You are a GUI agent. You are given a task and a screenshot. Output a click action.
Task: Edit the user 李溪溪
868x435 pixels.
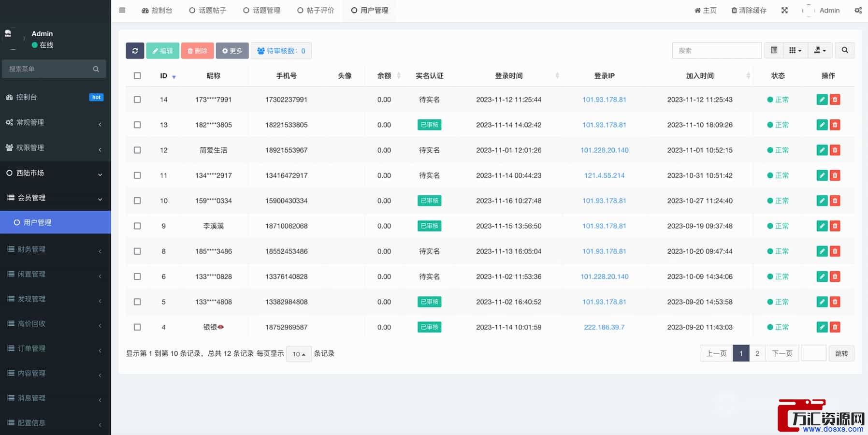[822, 226]
